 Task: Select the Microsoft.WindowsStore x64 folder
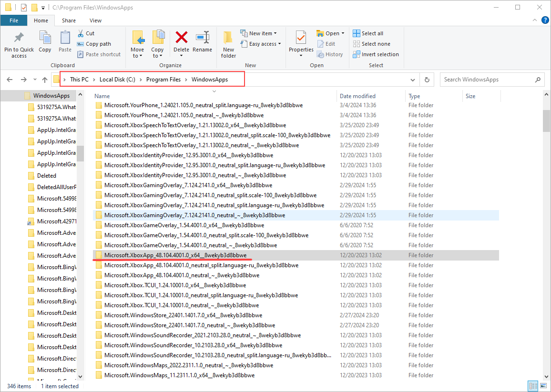pos(183,315)
